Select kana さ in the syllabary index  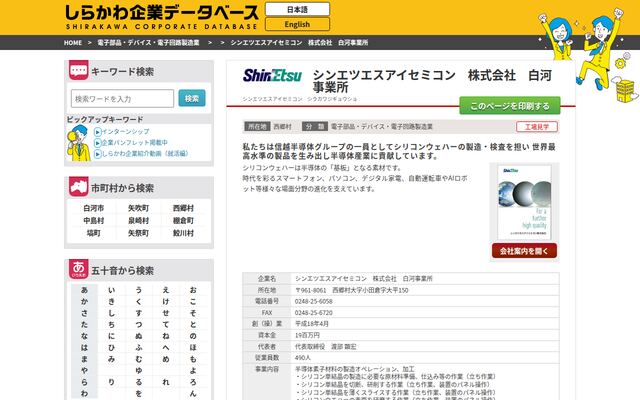[84, 313]
